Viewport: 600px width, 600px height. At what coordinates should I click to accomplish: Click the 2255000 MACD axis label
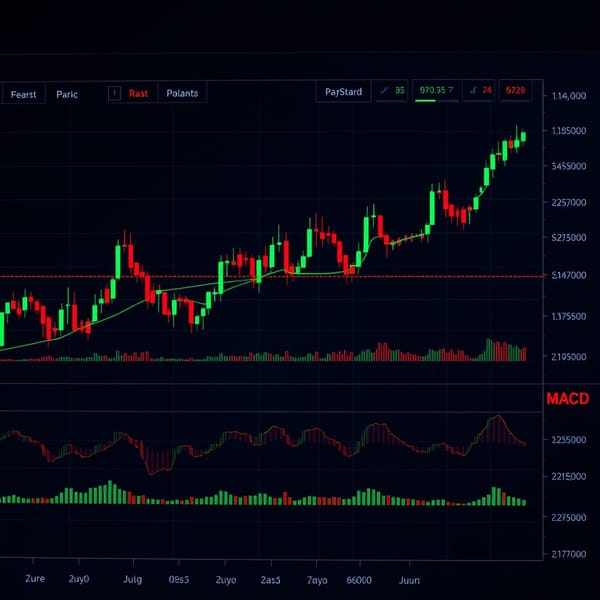(x=569, y=440)
